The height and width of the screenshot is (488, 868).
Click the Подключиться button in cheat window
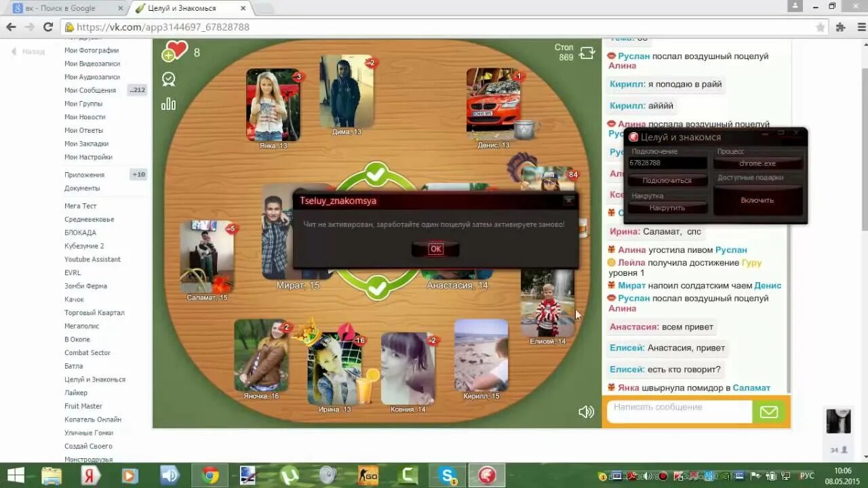pos(667,180)
